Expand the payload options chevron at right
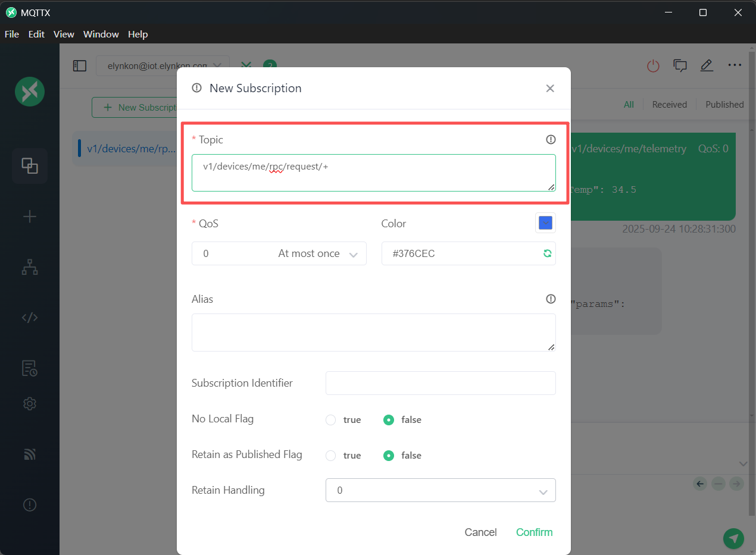 (743, 463)
